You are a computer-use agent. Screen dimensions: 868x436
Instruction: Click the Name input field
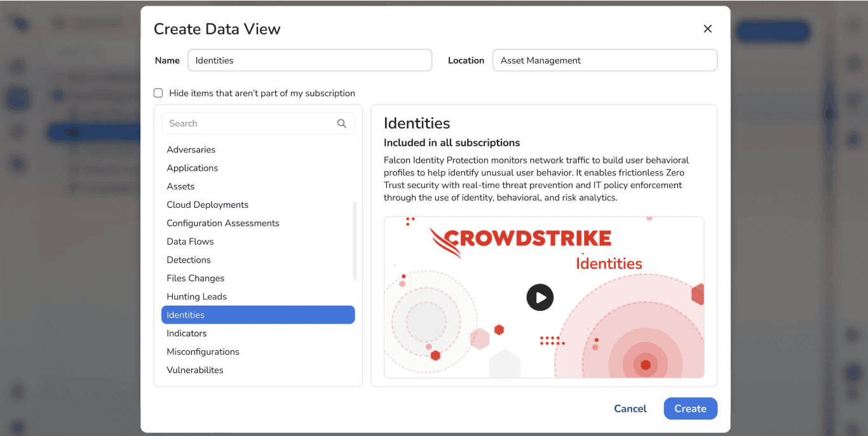coord(309,60)
